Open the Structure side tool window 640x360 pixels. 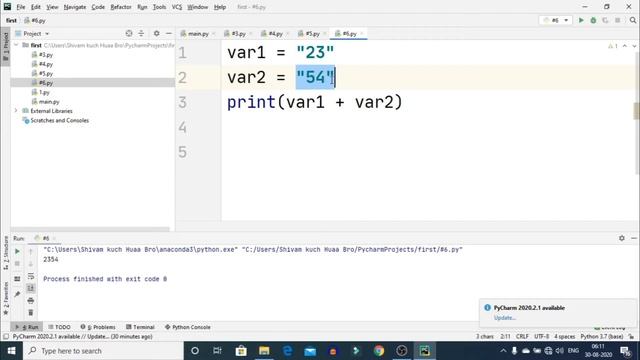(x=6, y=253)
